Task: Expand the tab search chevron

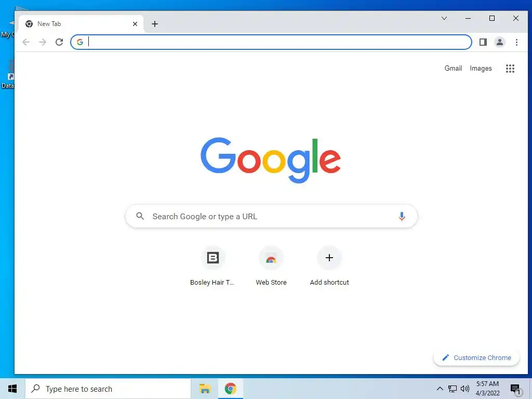Action: 444,18
